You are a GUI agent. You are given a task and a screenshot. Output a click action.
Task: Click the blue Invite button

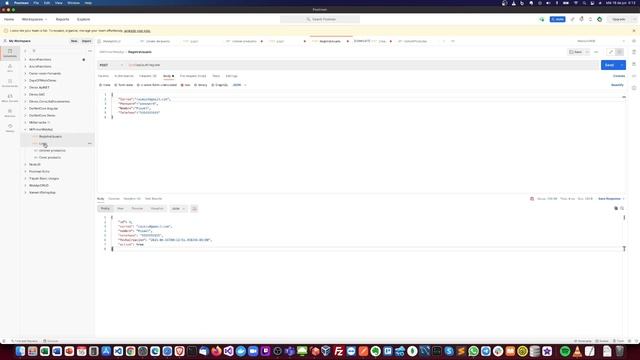[x=557, y=19]
